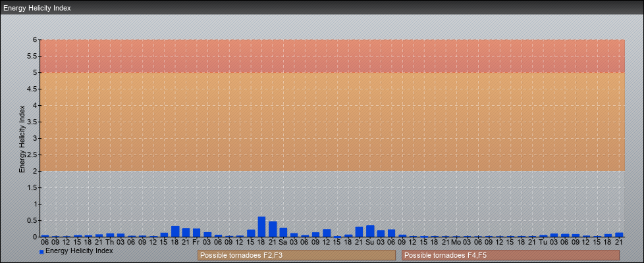The height and width of the screenshot is (263, 644).
Task: Click the '0.5' value on the y-axis
Action: [x=33, y=220]
